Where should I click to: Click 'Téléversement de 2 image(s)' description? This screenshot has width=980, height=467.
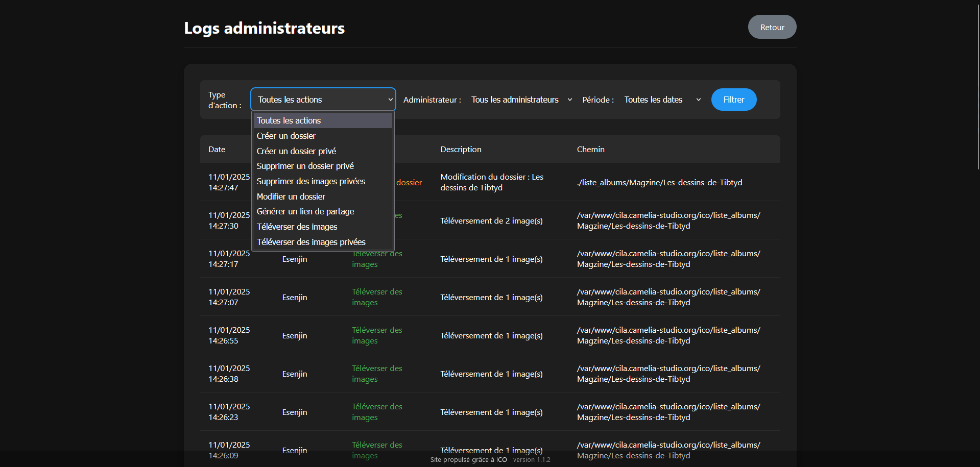491,220
